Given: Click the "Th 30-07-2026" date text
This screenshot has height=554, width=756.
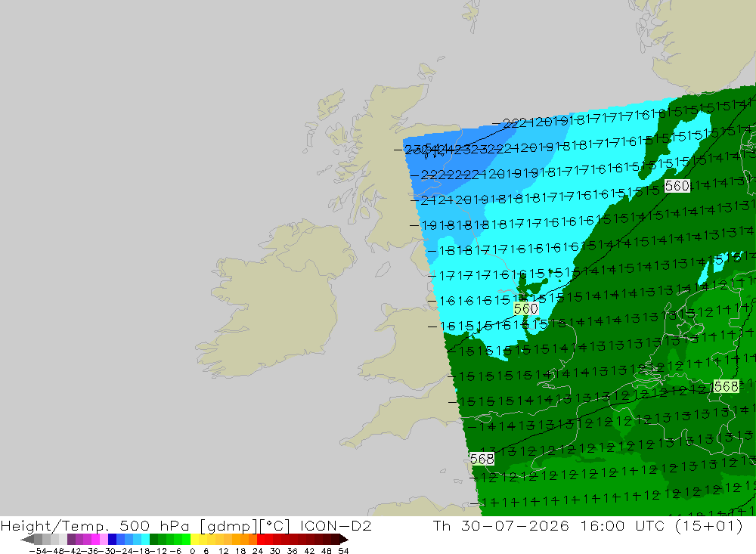Looking at the screenshot, I should 501,525.
